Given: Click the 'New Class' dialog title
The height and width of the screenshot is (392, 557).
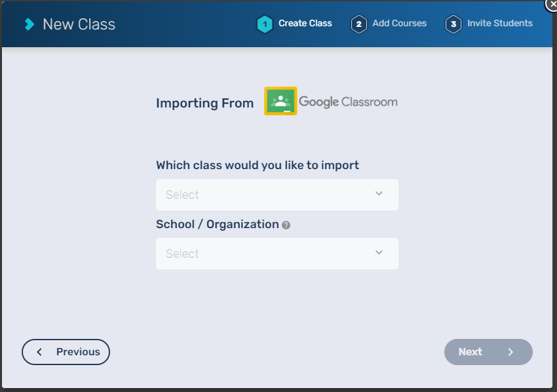Looking at the screenshot, I should 79,24.
